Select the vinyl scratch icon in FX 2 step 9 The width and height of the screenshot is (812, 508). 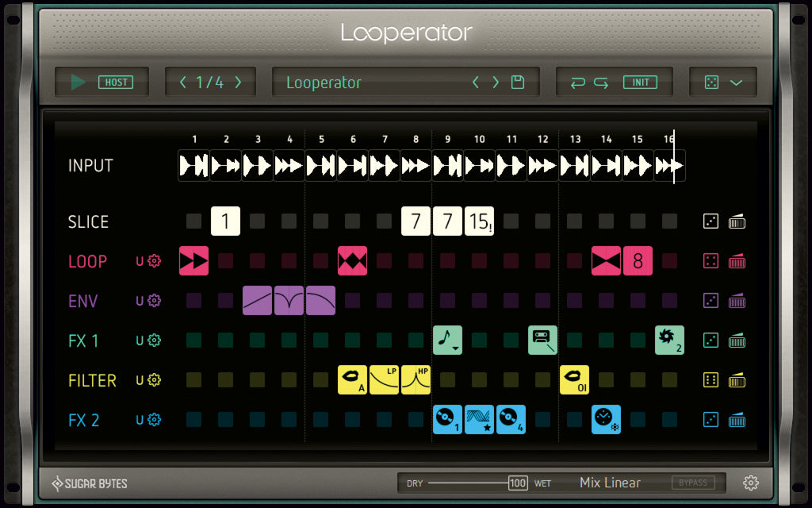click(447, 419)
